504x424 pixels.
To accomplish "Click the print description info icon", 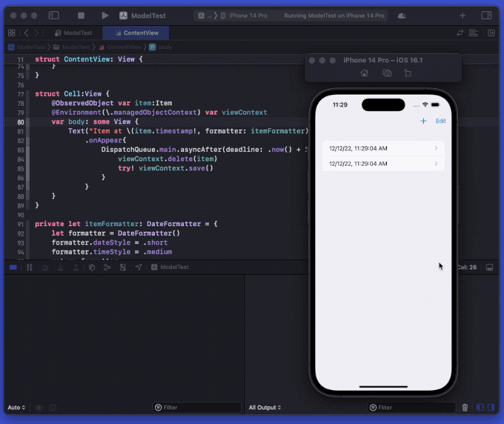I will [53, 408].
